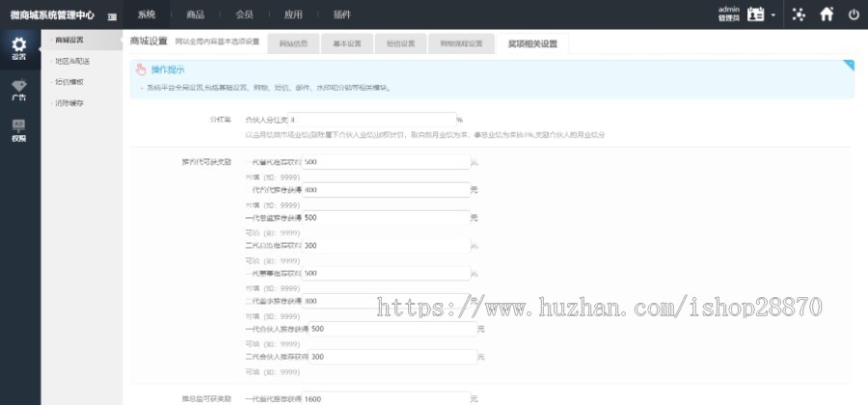Click the 一代合伙人推荐获得 field showing 500
This screenshot has height=405, width=868.
(x=393, y=329)
